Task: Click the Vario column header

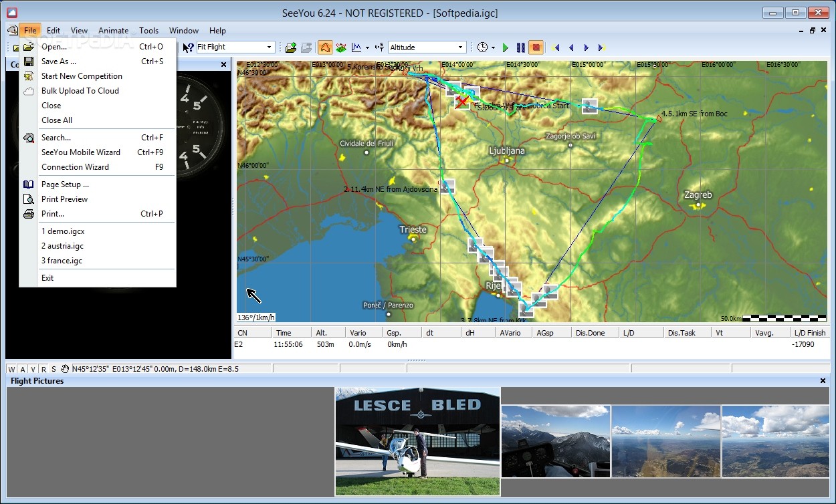Action: point(365,332)
